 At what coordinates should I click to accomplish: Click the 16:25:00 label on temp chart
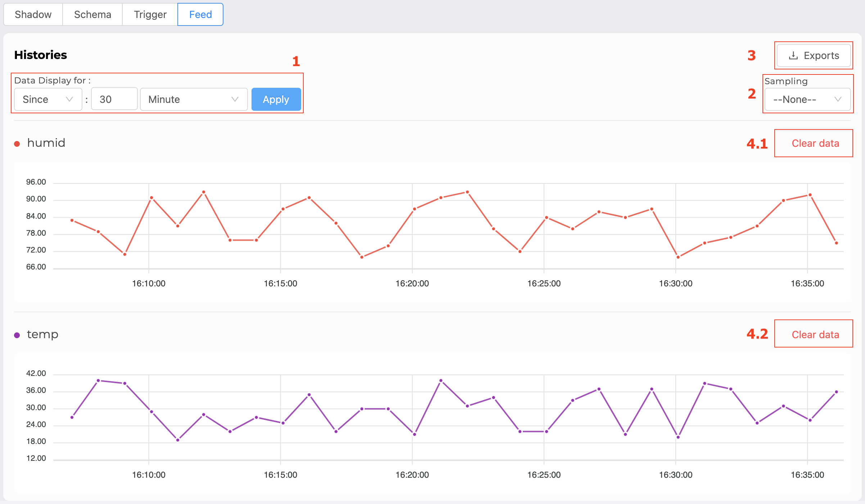544,475
